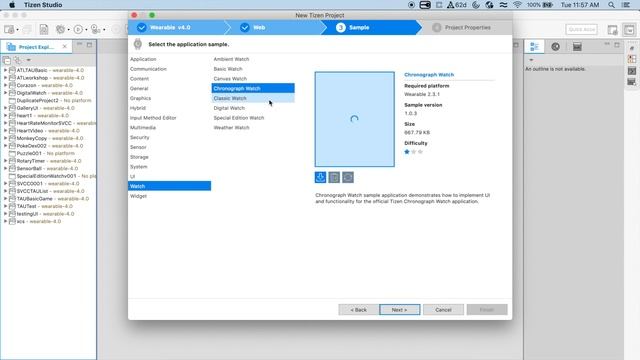
Task: Click the external tools run icon in toolbar
Action: (96, 29)
